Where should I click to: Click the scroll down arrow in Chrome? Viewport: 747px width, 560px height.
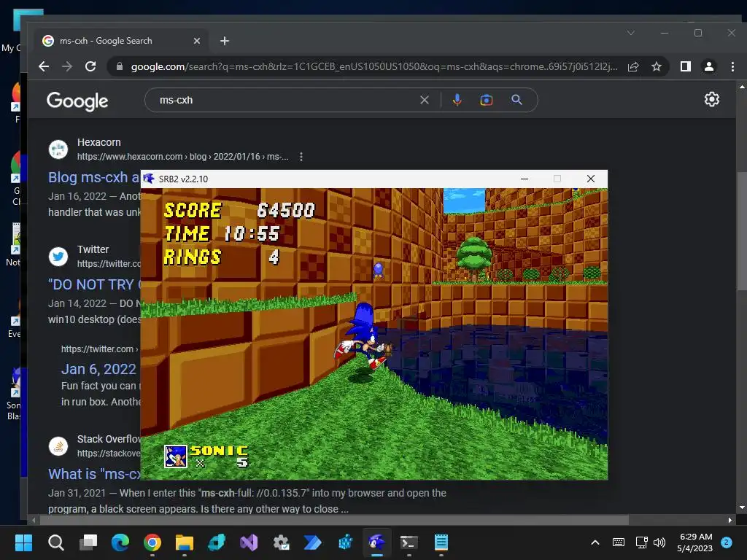tap(742, 507)
